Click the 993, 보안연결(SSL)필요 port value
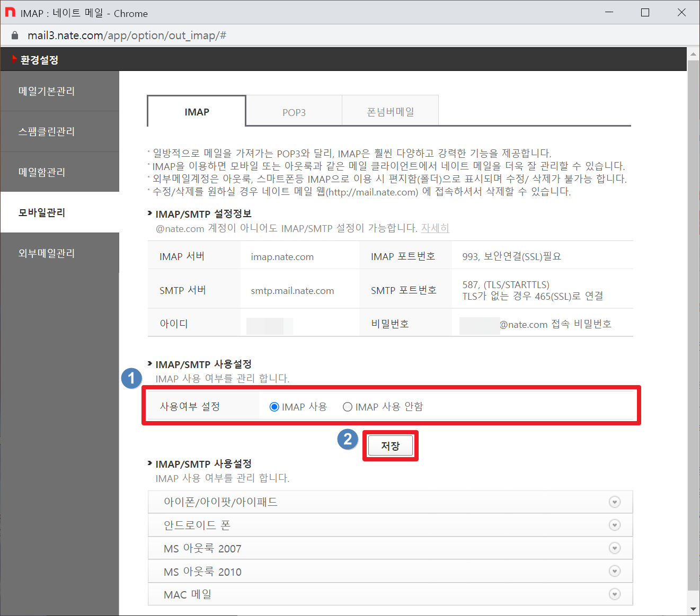The height and width of the screenshot is (616, 700). 511,256
